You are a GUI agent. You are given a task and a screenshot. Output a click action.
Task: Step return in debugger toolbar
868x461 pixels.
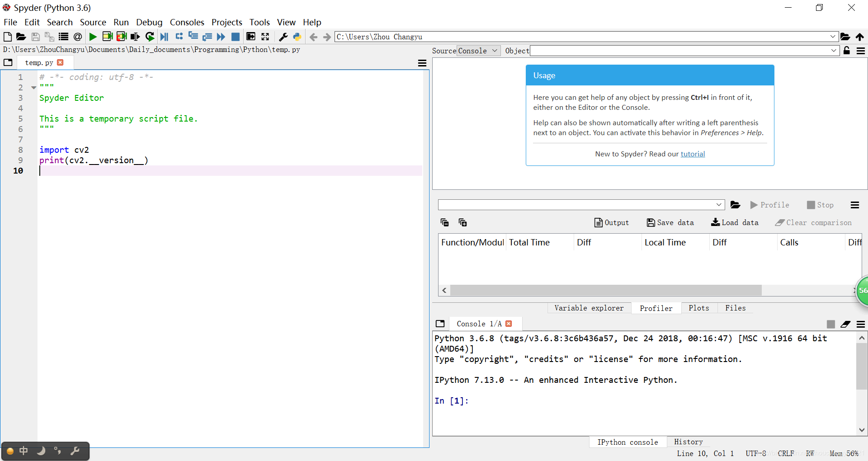click(207, 37)
